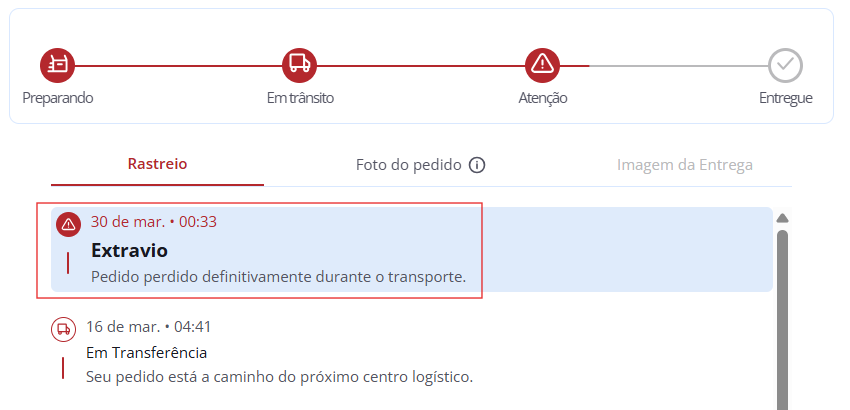The image size is (850, 410).
Task: Click the Atenção warning triangle icon
Action: coord(542,65)
